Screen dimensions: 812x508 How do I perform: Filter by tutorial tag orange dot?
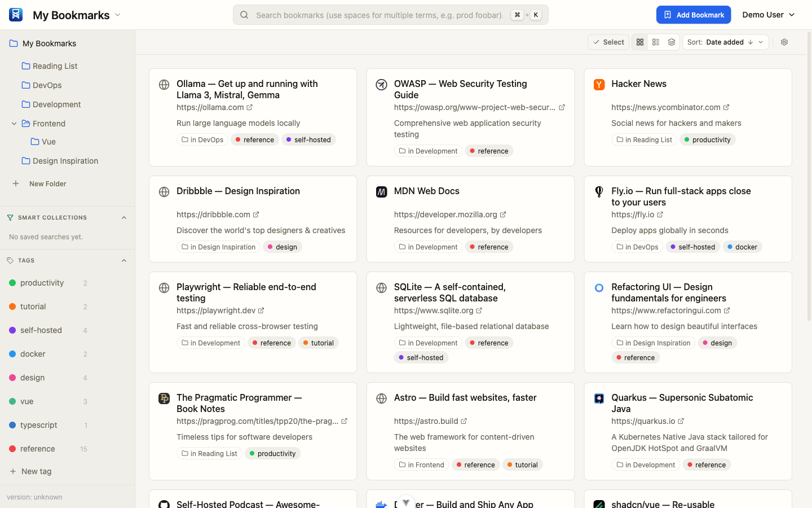pos(12,306)
